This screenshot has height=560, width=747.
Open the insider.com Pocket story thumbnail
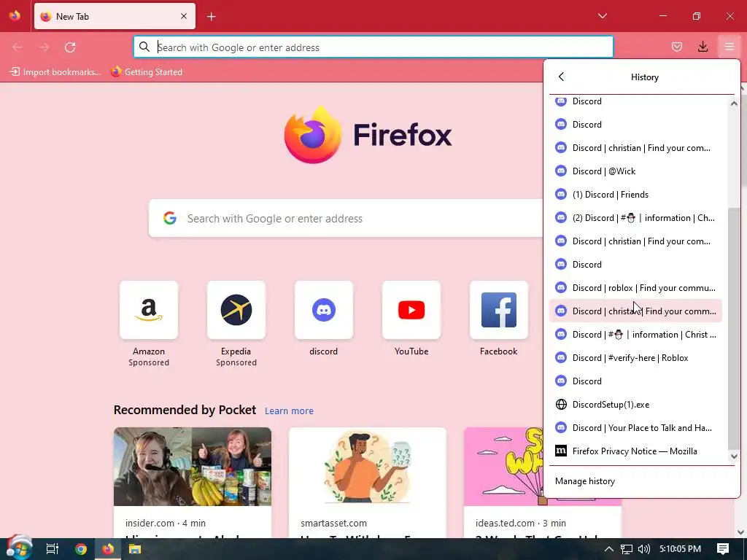tap(193, 466)
